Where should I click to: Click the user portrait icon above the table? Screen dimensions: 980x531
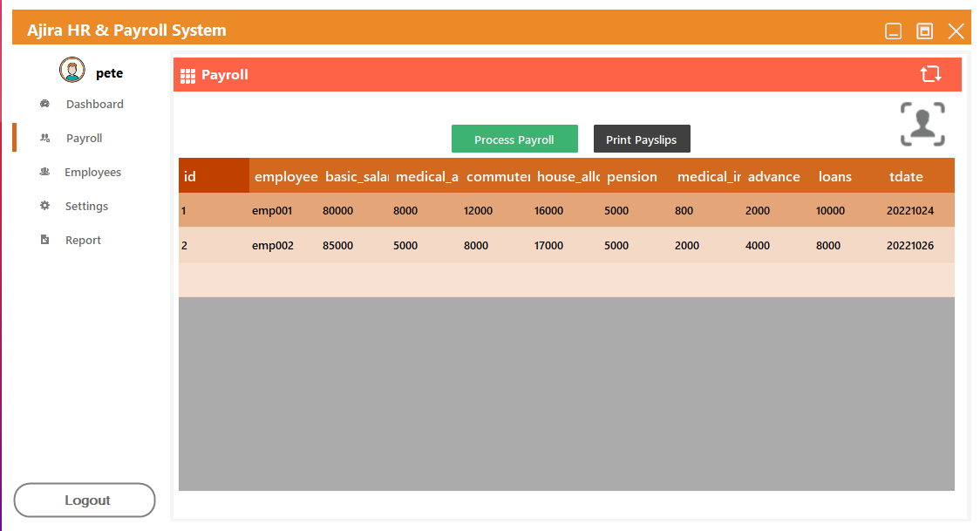(x=922, y=123)
